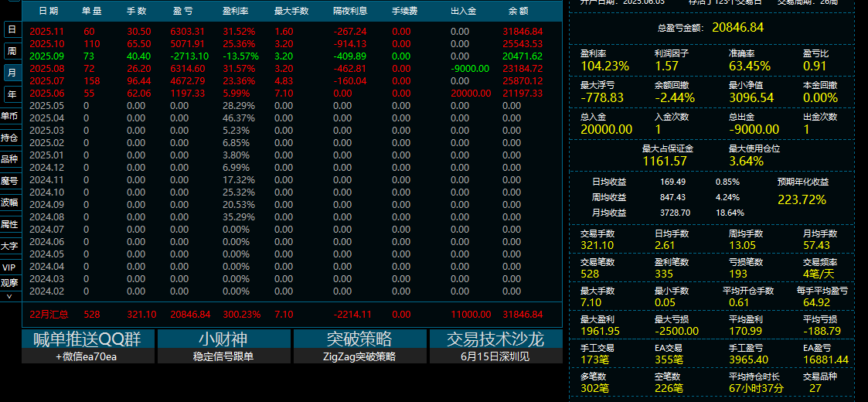Open the 喊单推送QQ群 banner
The image size is (868, 402).
pos(88,339)
